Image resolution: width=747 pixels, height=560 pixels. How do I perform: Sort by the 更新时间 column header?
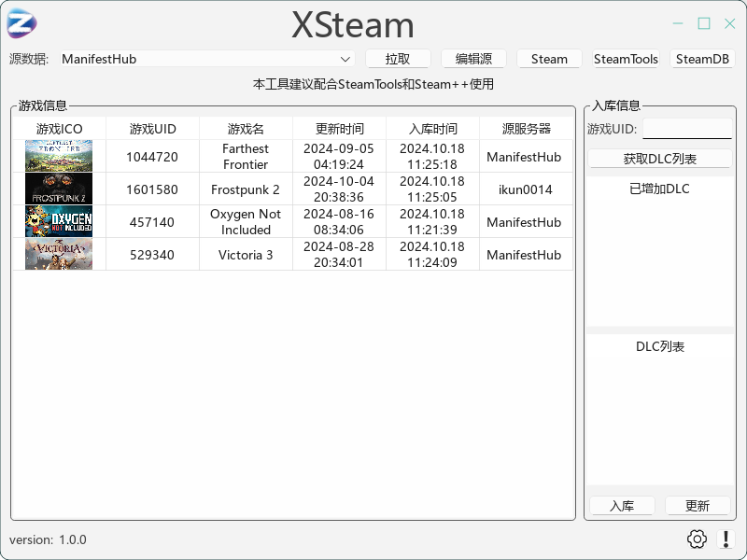339,129
